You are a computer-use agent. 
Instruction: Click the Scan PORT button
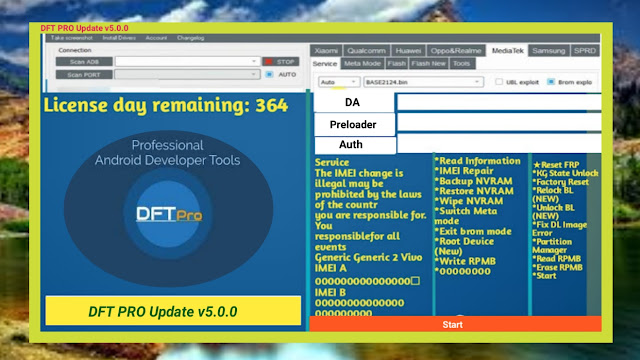tap(84, 75)
